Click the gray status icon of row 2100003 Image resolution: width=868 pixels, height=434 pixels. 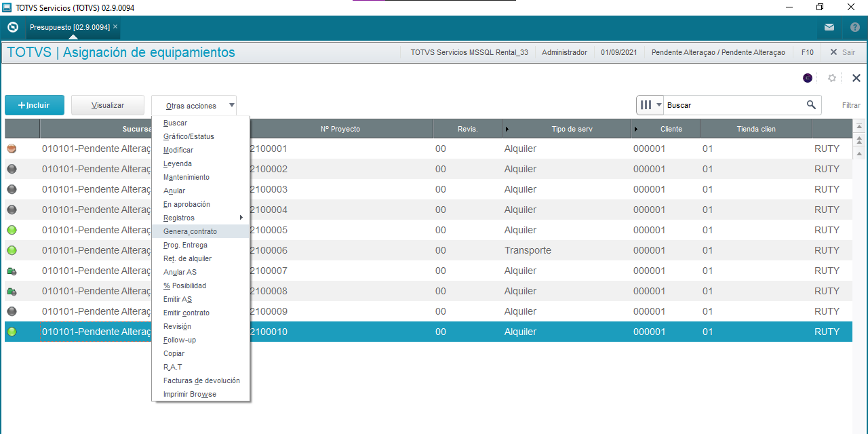12,189
